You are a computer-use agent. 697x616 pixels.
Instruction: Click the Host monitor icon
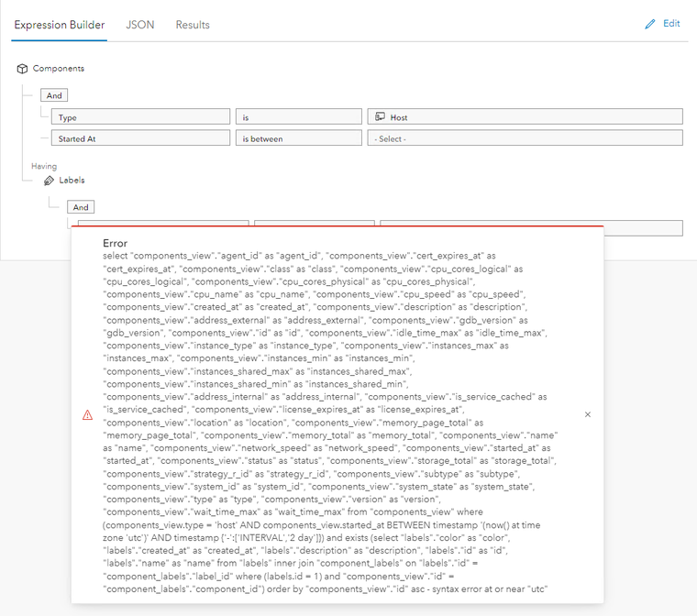pyautogui.click(x=380, y=117)
